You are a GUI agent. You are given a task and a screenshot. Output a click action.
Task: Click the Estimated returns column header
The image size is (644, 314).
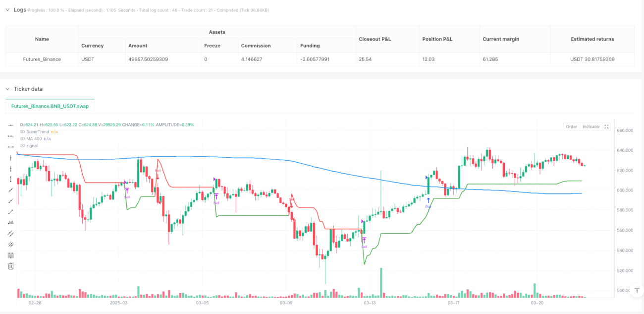click(x=592, y=39)
